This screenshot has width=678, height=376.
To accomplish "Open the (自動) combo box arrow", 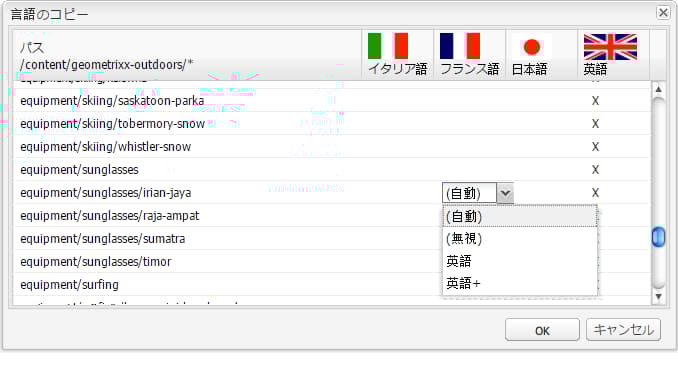I will coord(505,193).
